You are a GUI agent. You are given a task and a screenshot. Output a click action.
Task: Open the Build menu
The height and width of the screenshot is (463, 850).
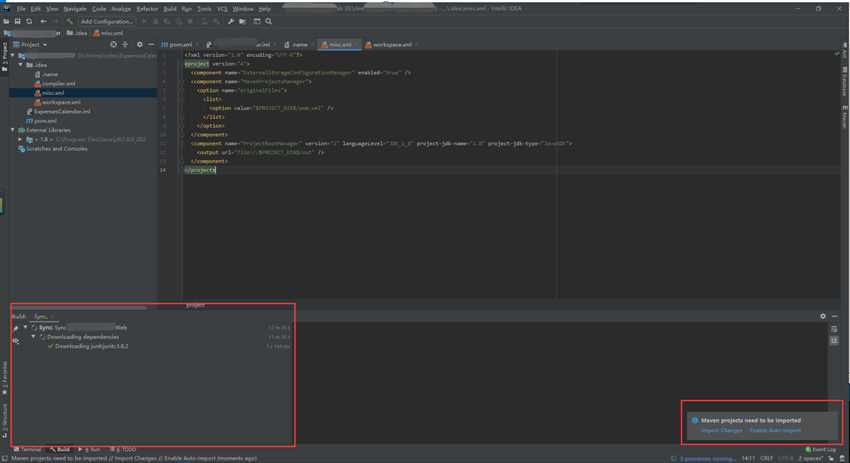point(170,9)
